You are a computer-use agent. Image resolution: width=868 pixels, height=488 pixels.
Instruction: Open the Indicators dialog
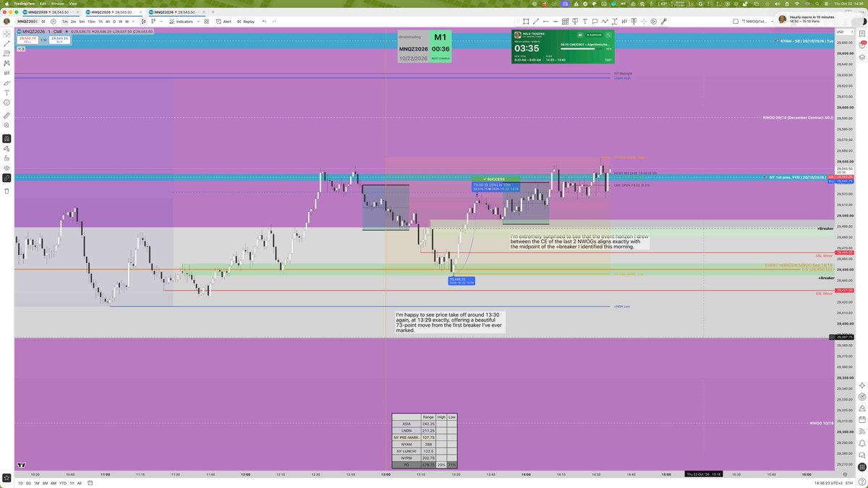pos(182,22)
